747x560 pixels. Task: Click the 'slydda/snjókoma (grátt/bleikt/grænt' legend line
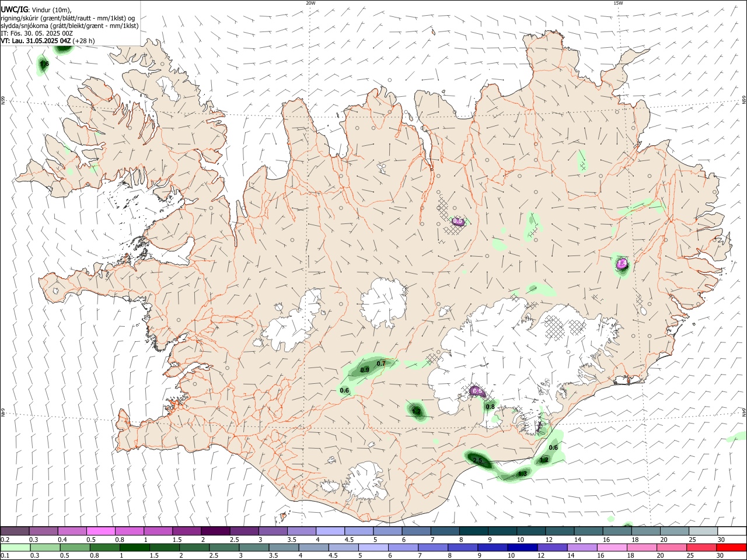click(x=69, y=26)
